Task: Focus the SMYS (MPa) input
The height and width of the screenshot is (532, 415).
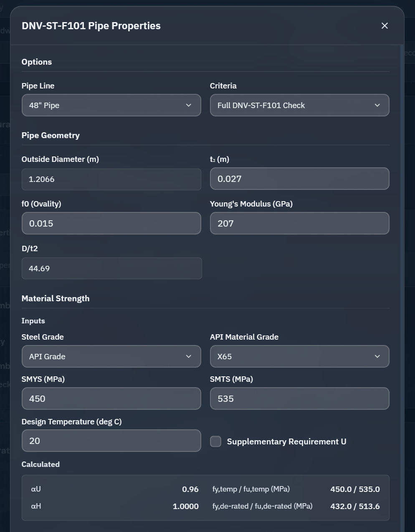Action: pyautogui.click(x=111, y=398)
